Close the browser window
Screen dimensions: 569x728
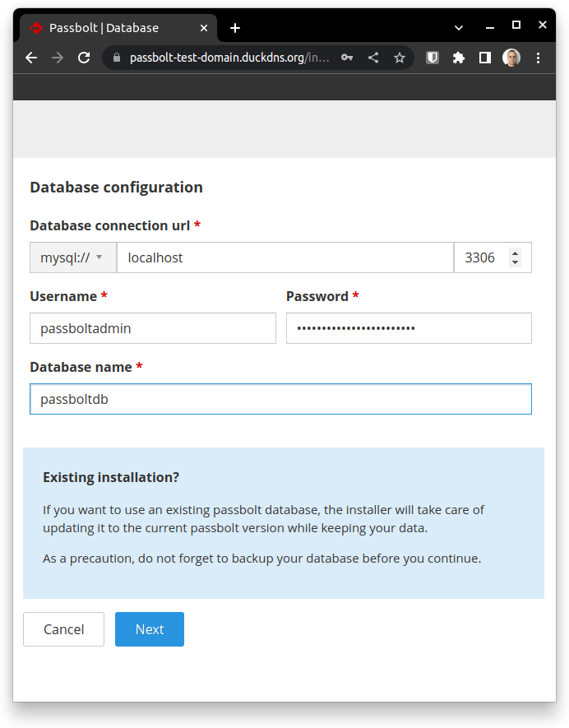tap(543, 25)
